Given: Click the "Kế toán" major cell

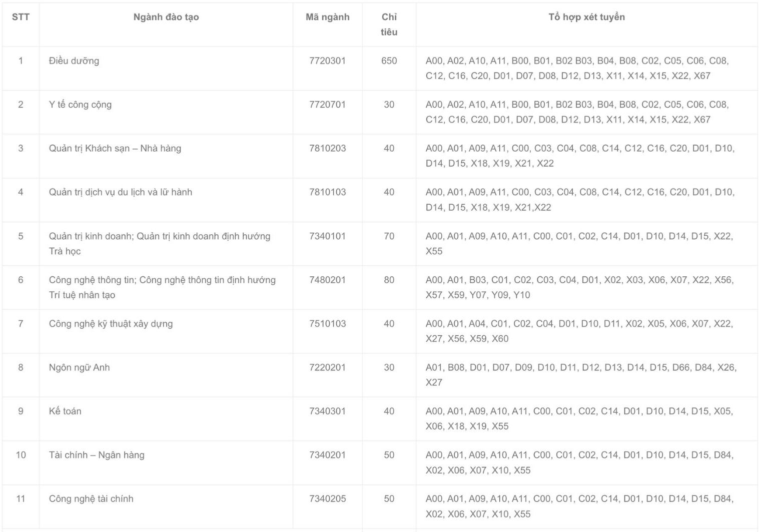Looking at the screenshot, I should (65, 411).
